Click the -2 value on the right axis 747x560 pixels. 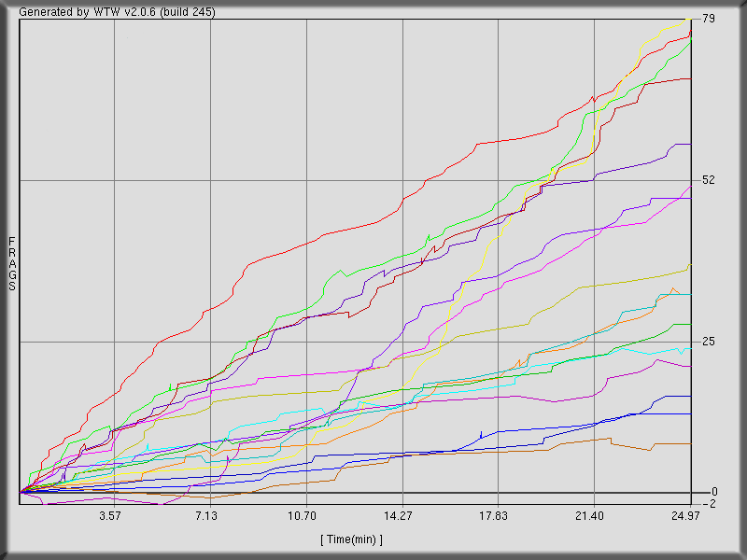click(709, 504)
